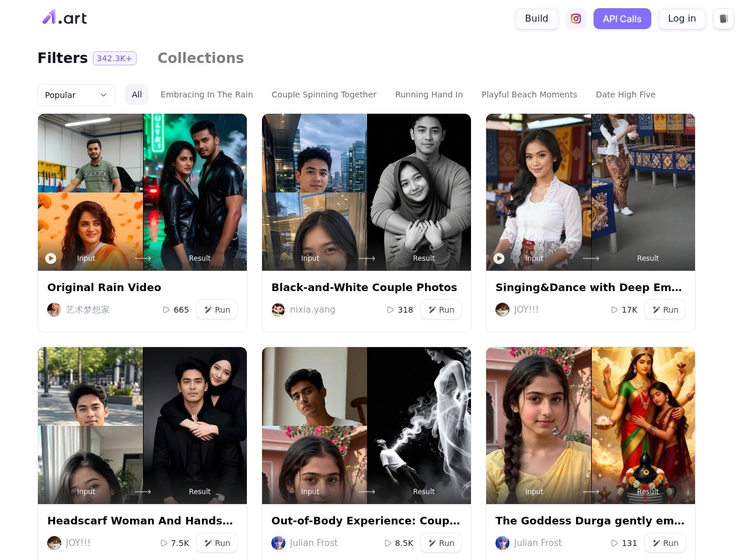
Task: Click Julian Frost avatar on Goddess Durga card
Action: pos(502,543)
